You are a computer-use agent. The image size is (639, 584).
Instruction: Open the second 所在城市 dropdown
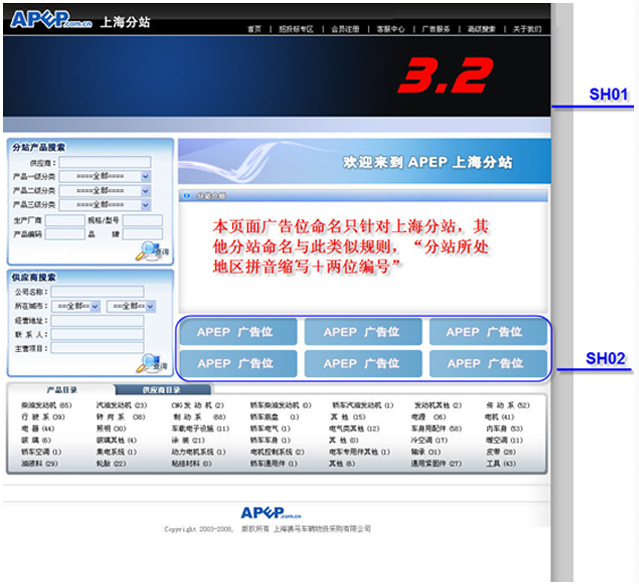click(x=131, y=306)
